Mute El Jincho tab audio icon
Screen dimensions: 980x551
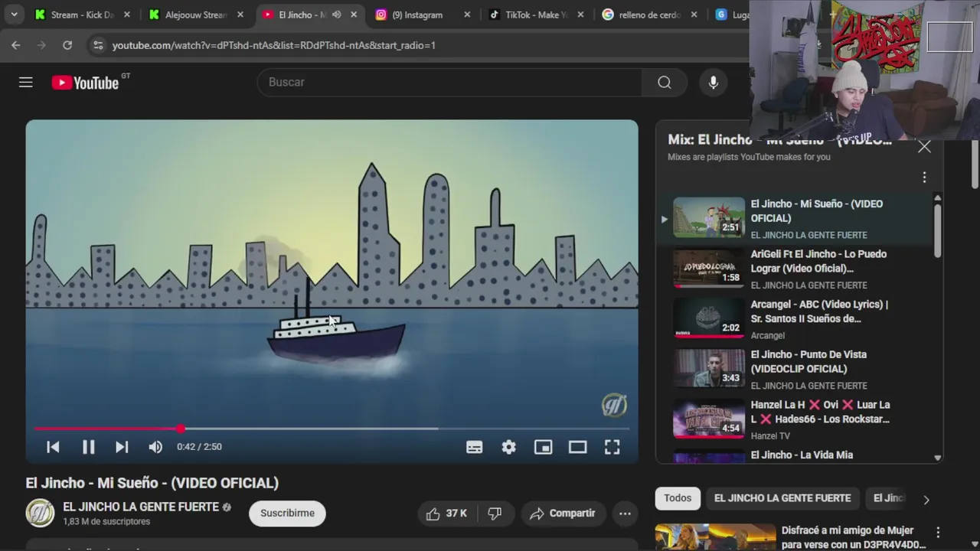(336, 15)
